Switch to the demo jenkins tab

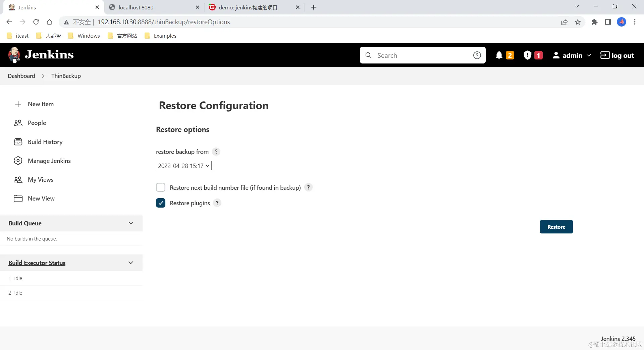coord(254,7)
